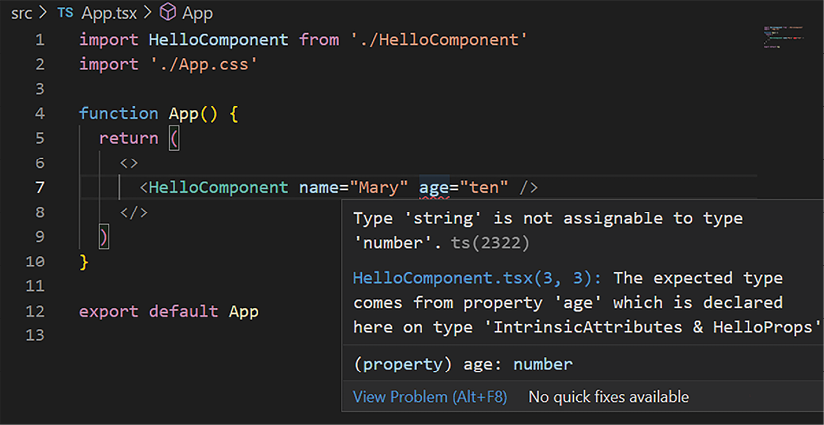Image resolution: width=824 pixels, height=425 pixels.
Task: Click line number 1 in gutter
Action: point(39,40)
